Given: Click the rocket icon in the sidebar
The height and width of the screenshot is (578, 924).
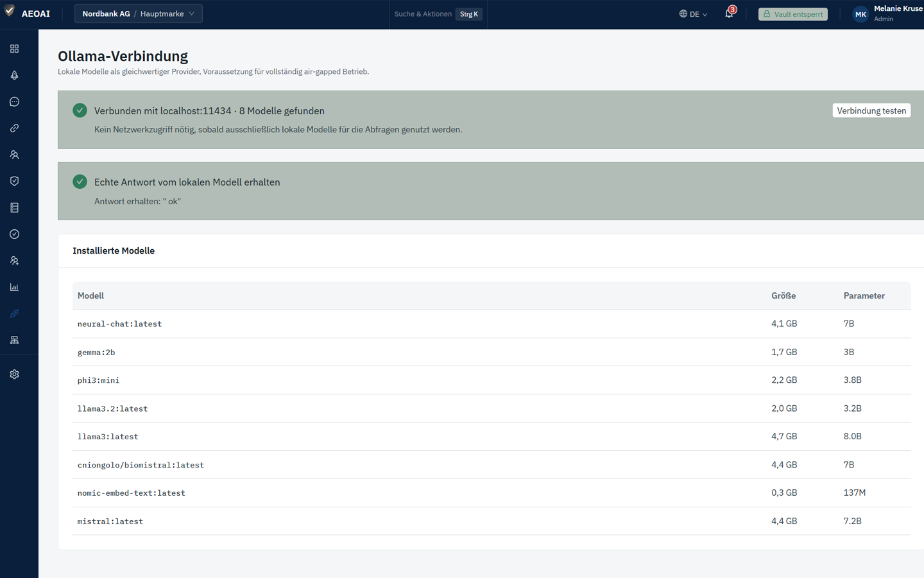Looking at the screenshot, I should pos(14,75).
